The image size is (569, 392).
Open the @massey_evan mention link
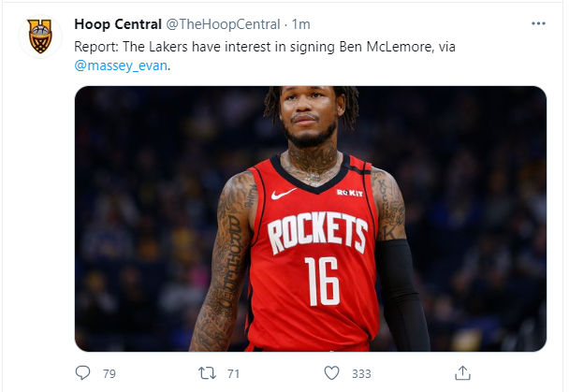point(121,65)
